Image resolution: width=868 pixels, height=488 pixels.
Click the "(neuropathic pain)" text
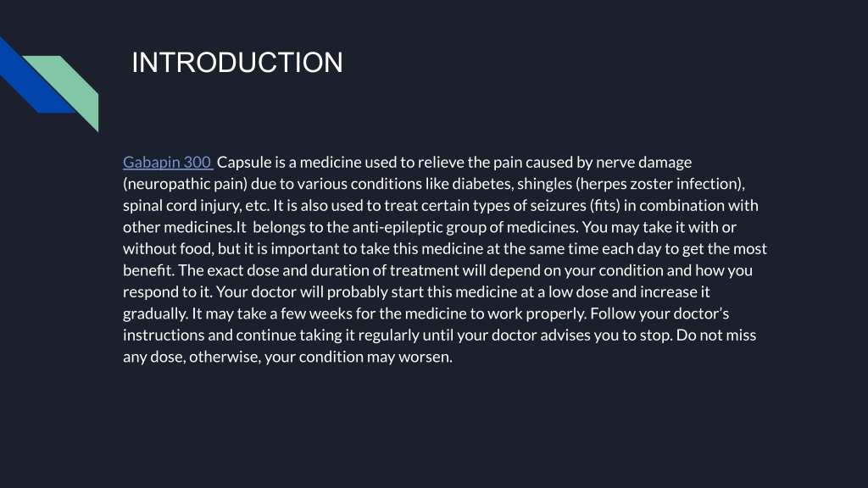(x=186, y=184)
